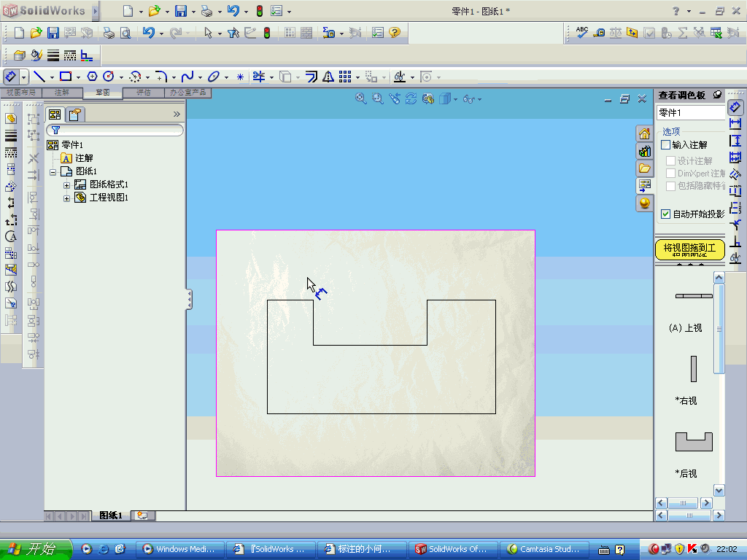Switch to the 评估 tab

[x=144, y=93]
